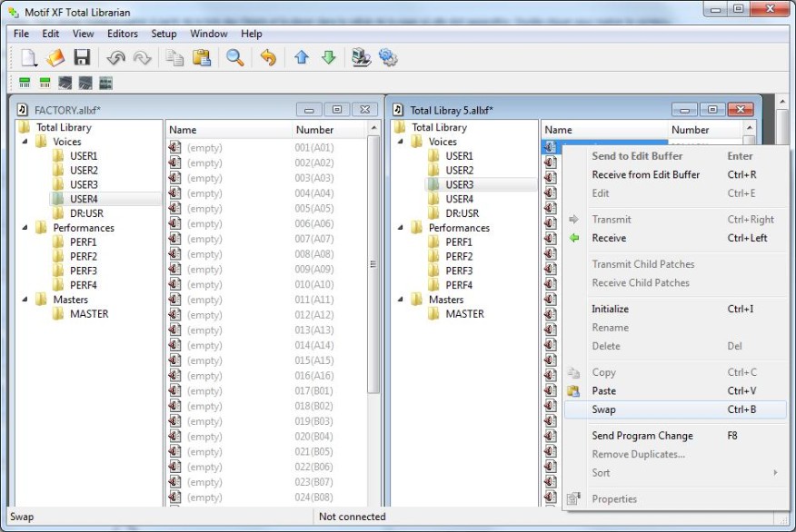
Task: Select the USER1 folder in the FACTORY tree
Action: tap(84, 155)
